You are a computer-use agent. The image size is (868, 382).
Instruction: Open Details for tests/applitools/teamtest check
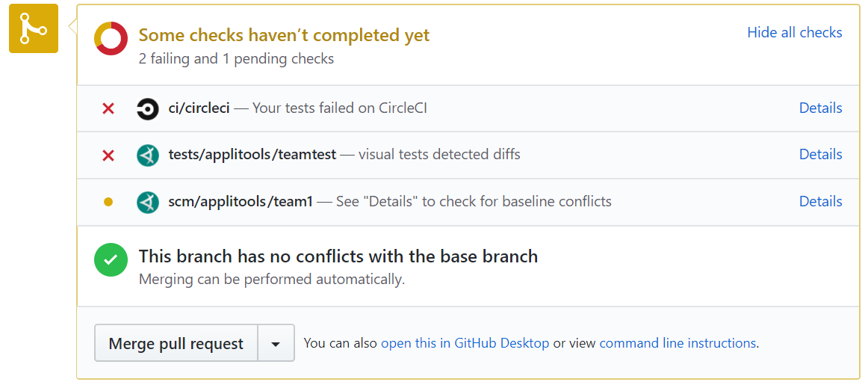coord(820,155)
